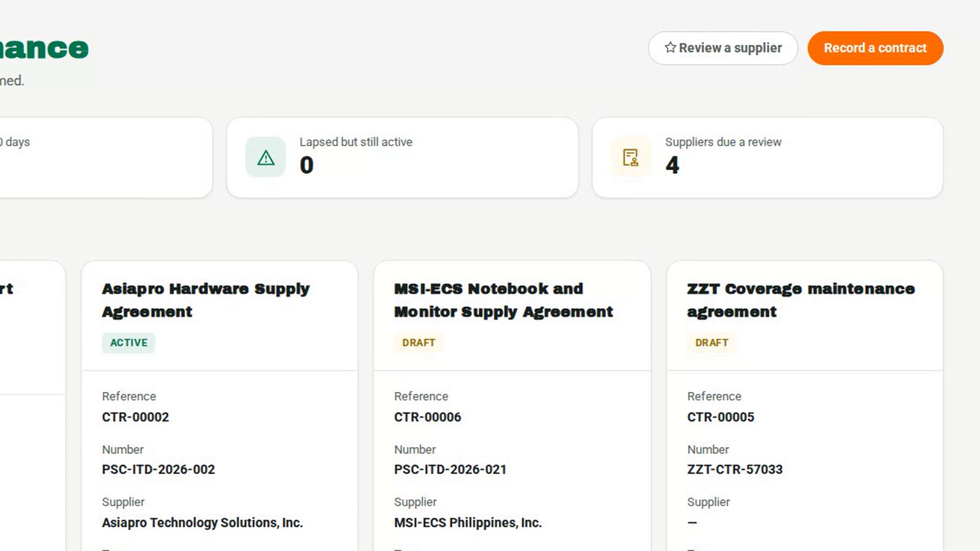
Task: Select the Lapsed but still active stat label
Action: pyautogui.click(x=356, y=142)
